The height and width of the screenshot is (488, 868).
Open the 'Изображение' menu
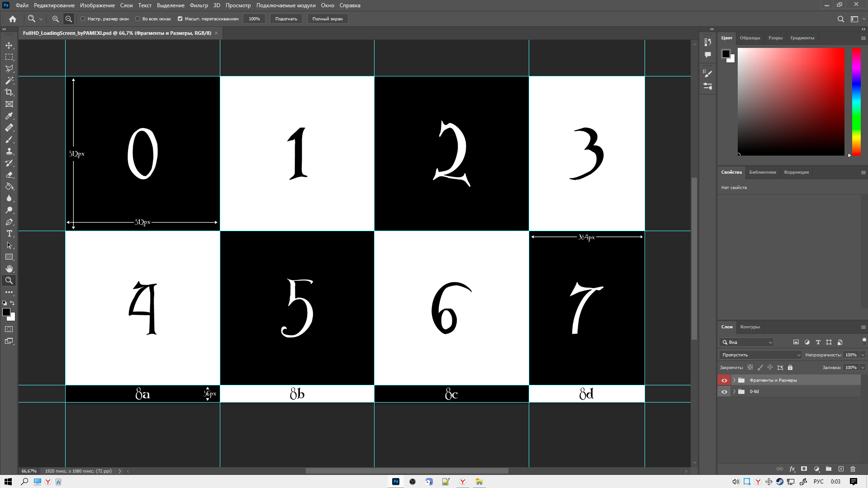pos(97,5)
